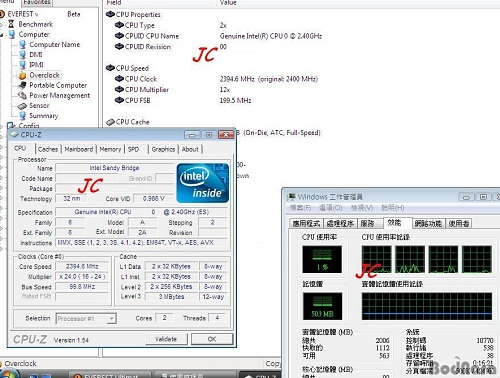Open the 網路功能 tab in Task Manager

click(428, 223)
